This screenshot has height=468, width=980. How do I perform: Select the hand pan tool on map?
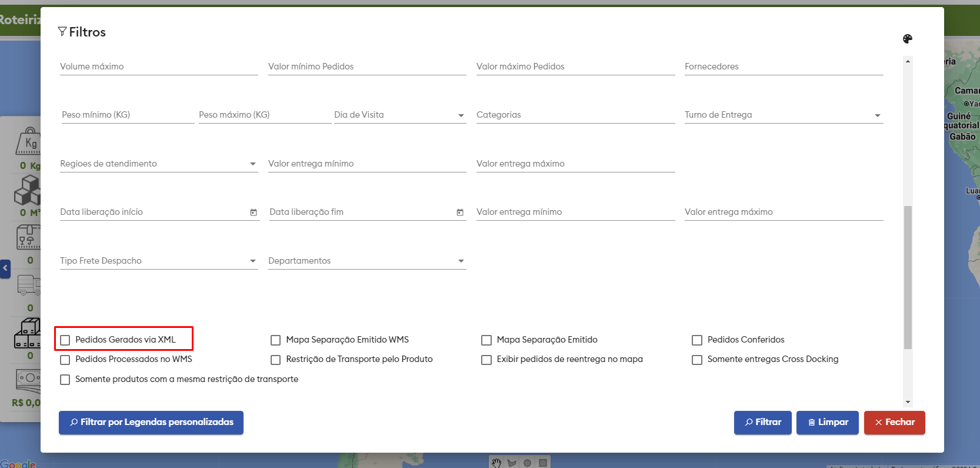[496, 463]
